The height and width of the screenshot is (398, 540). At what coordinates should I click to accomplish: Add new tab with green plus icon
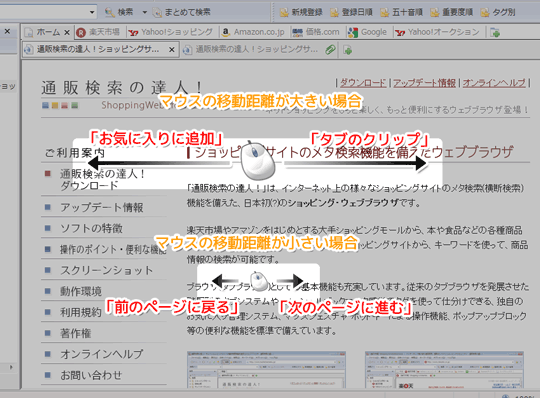click(347, 50)
